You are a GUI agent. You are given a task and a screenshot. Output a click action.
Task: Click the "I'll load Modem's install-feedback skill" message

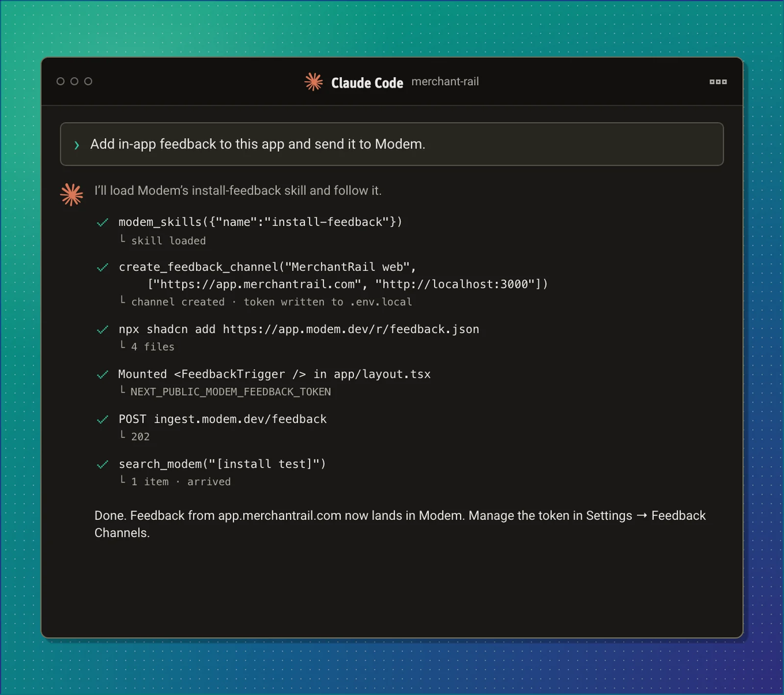(x=238, y=191)
